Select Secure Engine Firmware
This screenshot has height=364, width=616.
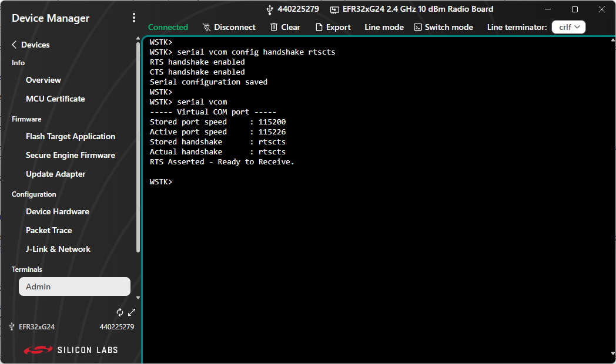(x=71, y=156)
